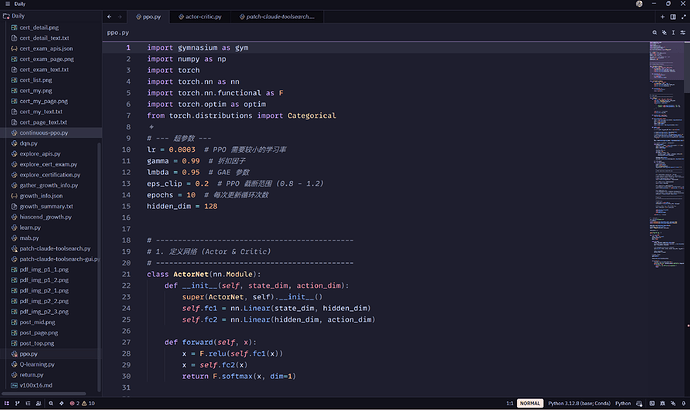
Task: Click the new tab plus icon
Action: pyautogui.click(x=662, y=17)
